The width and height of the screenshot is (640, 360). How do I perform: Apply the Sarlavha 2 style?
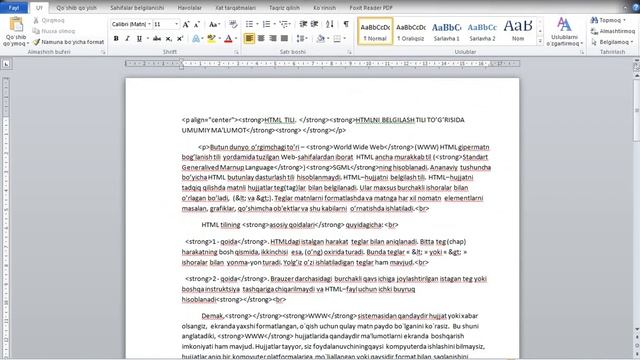pos(482,31)
